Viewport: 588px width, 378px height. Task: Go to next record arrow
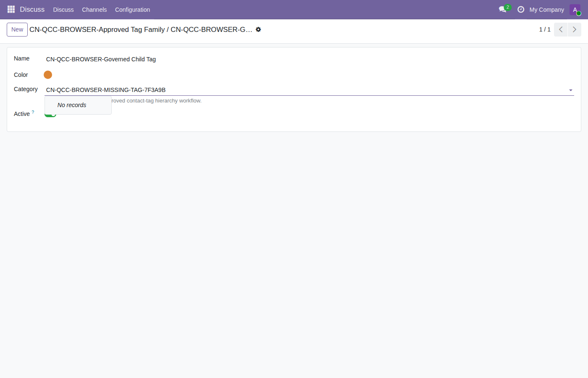point(575,29)
